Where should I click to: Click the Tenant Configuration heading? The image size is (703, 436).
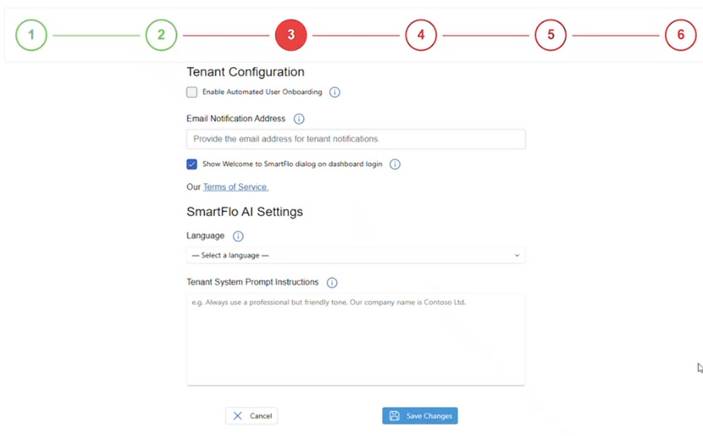click(x=245, y=72)
